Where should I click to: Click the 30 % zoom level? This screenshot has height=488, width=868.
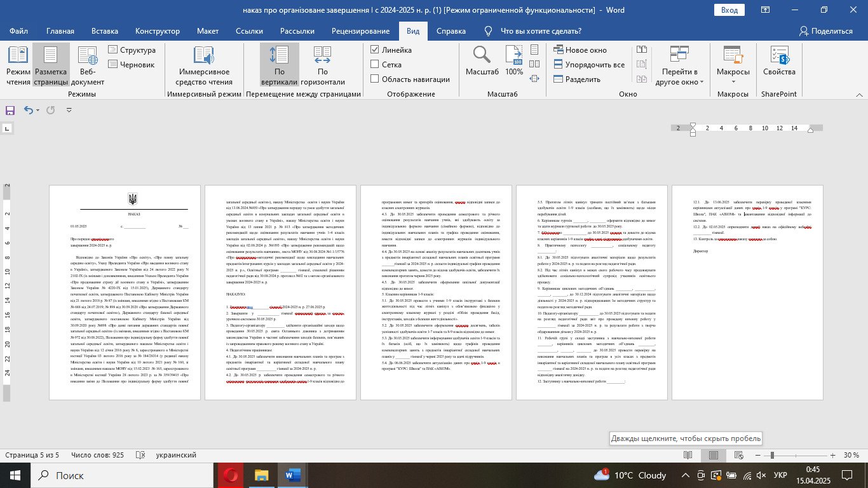[850, 455]
